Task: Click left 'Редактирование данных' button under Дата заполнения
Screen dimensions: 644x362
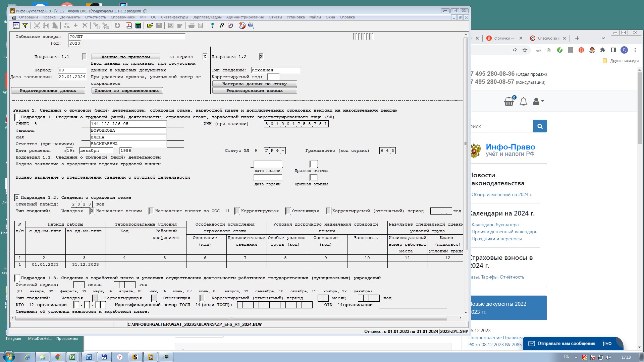Action: click(48, 90)
